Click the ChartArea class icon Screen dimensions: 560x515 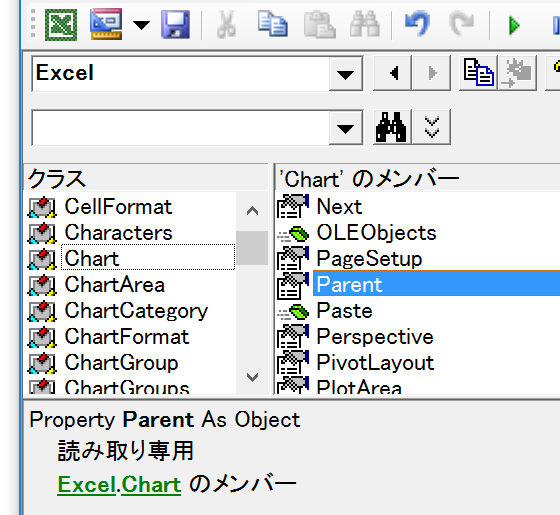(x=42, y=285)
